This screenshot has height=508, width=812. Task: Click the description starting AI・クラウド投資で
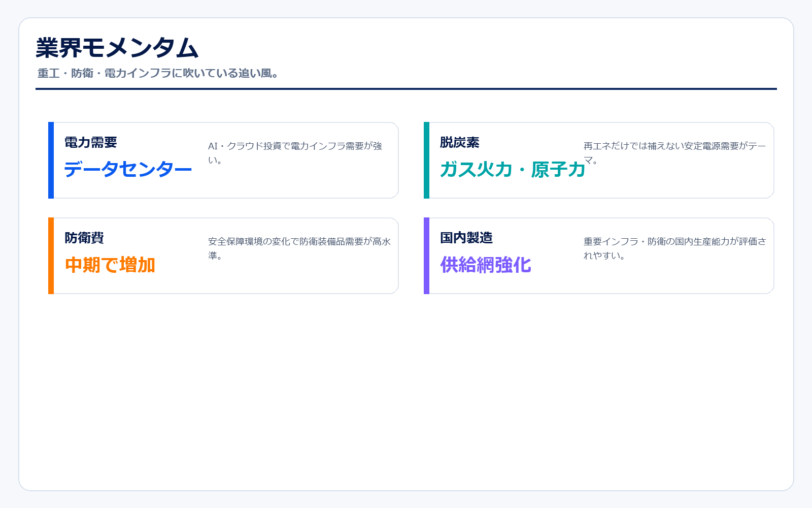295,153
